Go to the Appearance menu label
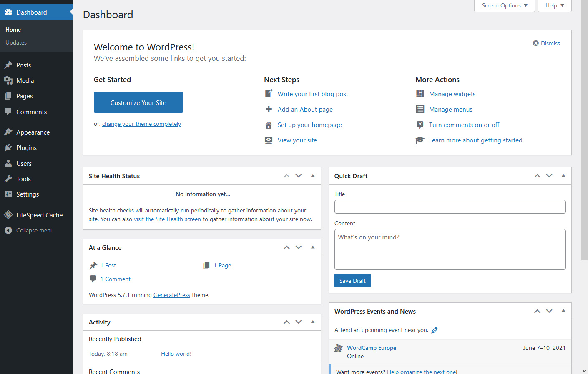Viewport: 588px width, 374px height. [33, 132]
